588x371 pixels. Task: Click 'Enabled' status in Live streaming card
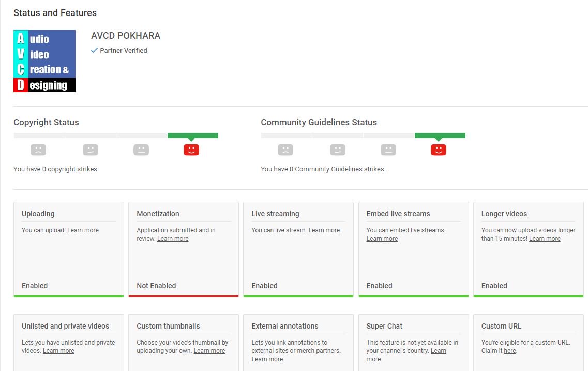tap(264, 286)
